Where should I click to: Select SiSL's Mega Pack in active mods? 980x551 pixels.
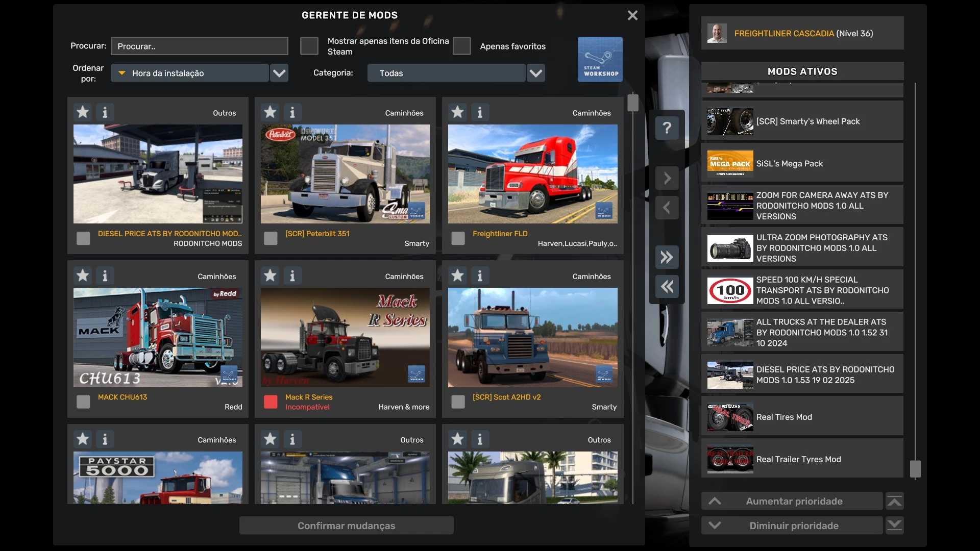pos(802,163)
